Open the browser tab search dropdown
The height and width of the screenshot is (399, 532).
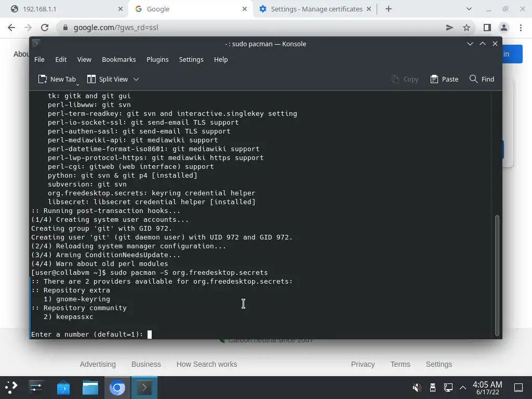pos(469,9)
